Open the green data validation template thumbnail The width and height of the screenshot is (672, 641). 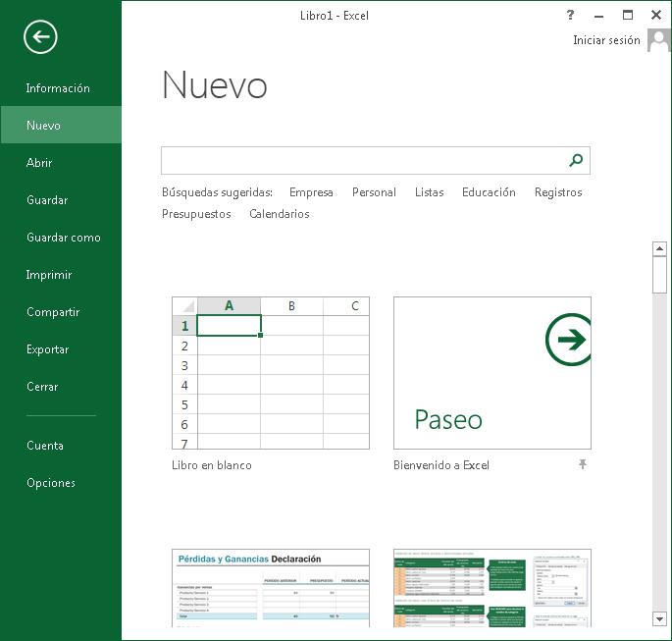click(492, 588)
